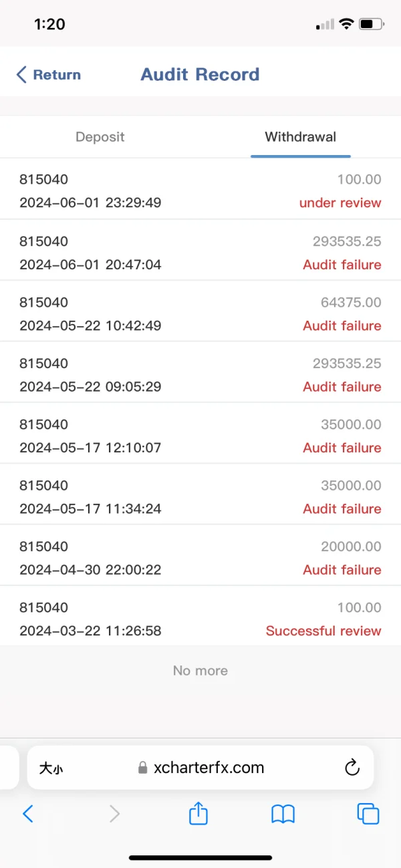401x868 pixels.
Task: Show all open Safari tabs icon
Action: [x=368, y=813]
